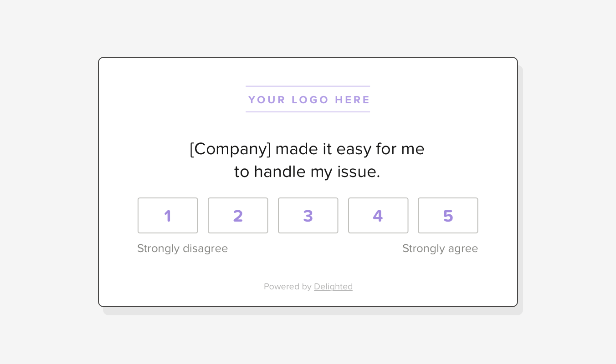Choose the second-highest rating option
This screenshot has width=616, height=364.
click(x=378, y=215)
